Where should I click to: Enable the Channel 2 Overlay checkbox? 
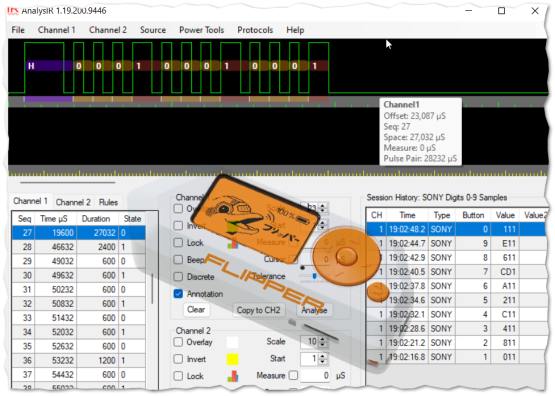coord(178,342)
